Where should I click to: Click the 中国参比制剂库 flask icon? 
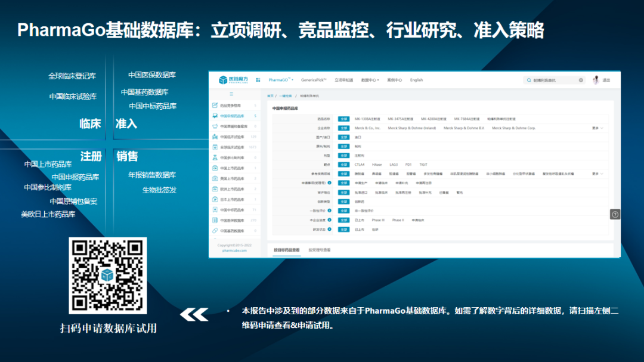coord(215,157)
